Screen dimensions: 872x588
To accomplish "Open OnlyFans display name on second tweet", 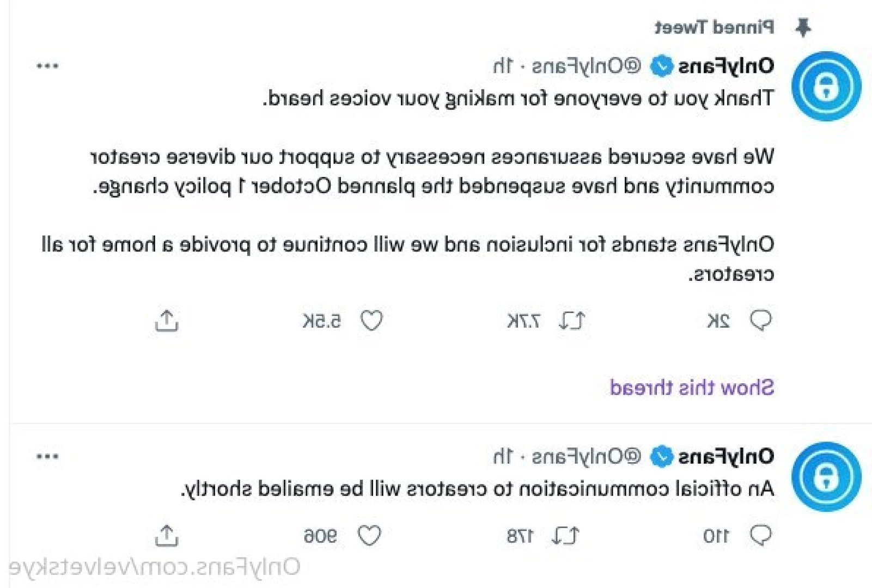I will click(726, 456).
